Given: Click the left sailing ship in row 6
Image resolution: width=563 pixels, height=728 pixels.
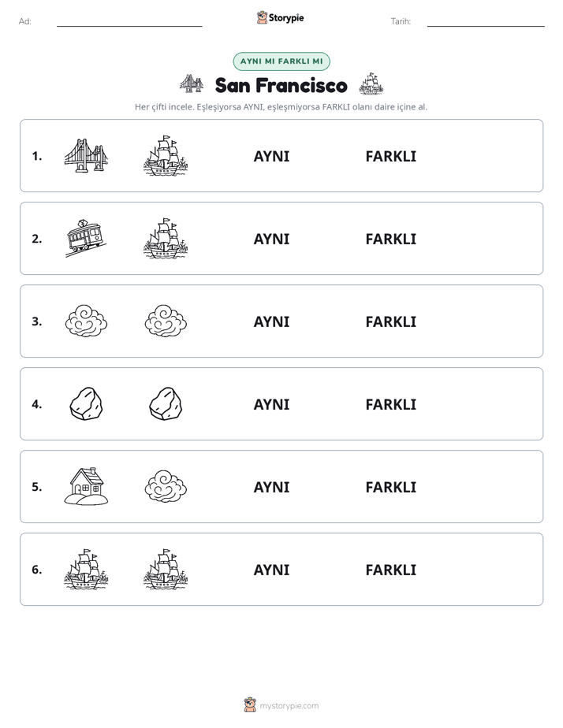Looking at the screenshot, I should tap(86, 569).
